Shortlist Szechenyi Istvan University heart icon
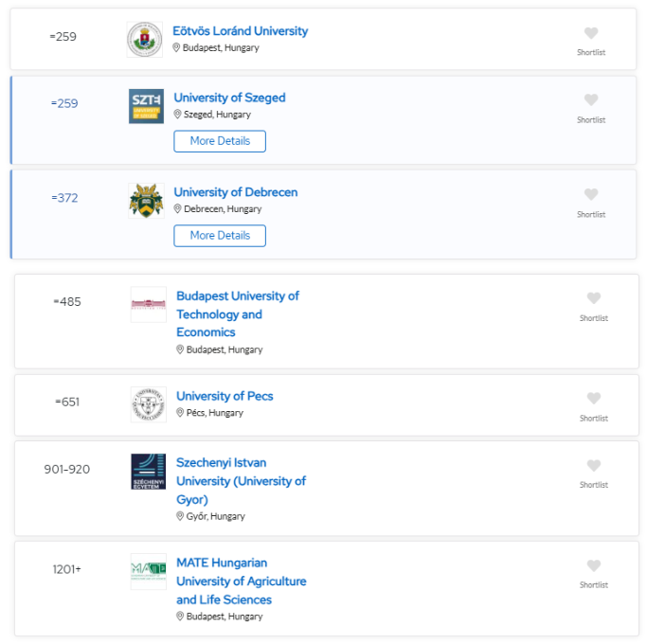647x644 pixels. click(x=593, y=465)
